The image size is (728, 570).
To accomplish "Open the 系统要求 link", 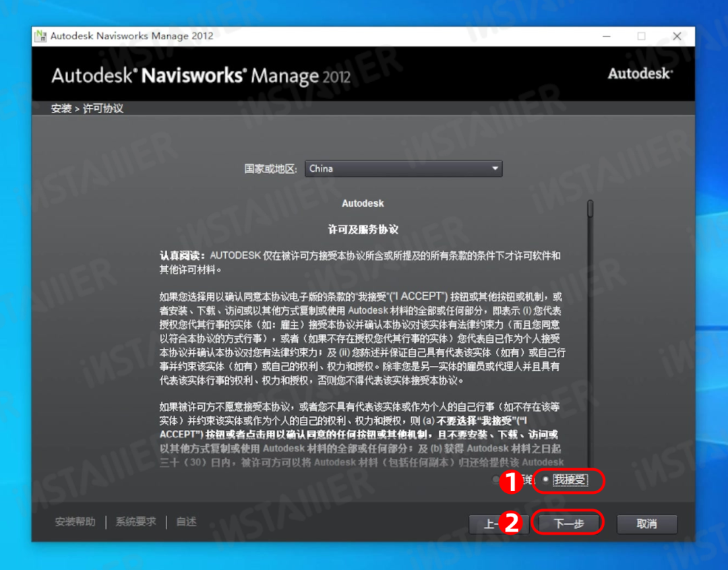I will click(135, 521).
